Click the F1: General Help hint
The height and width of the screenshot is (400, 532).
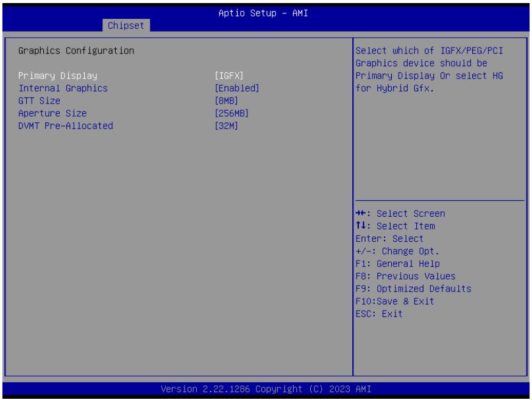point(398,264)
